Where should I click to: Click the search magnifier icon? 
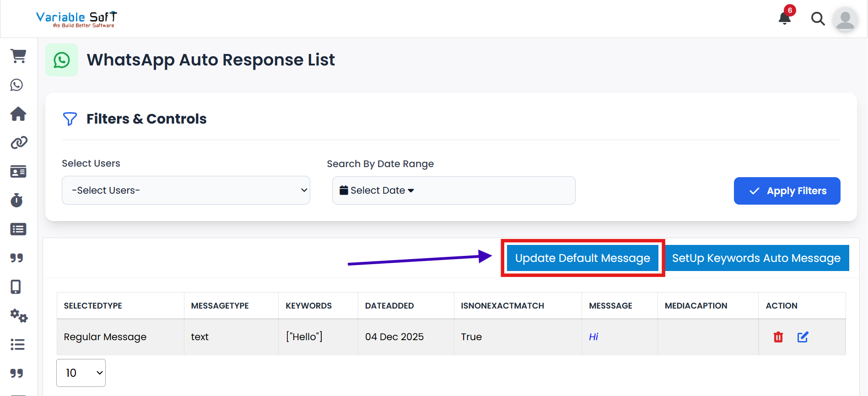pos(818,19)
